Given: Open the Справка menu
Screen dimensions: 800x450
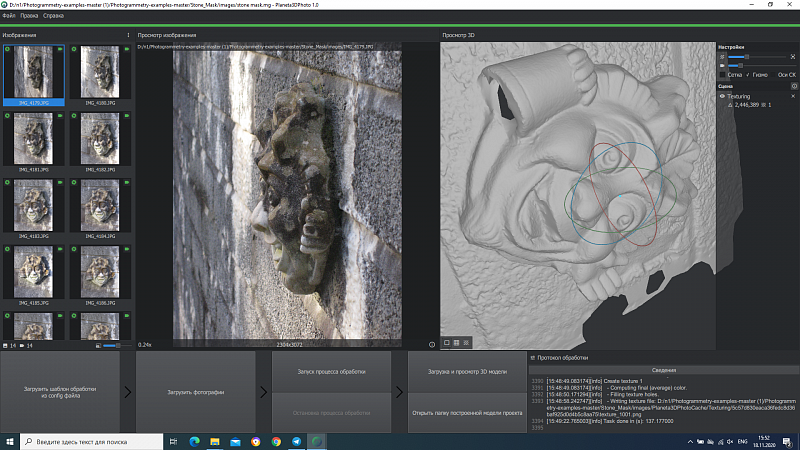Looking at the screenshot, I should pos(53,16).
